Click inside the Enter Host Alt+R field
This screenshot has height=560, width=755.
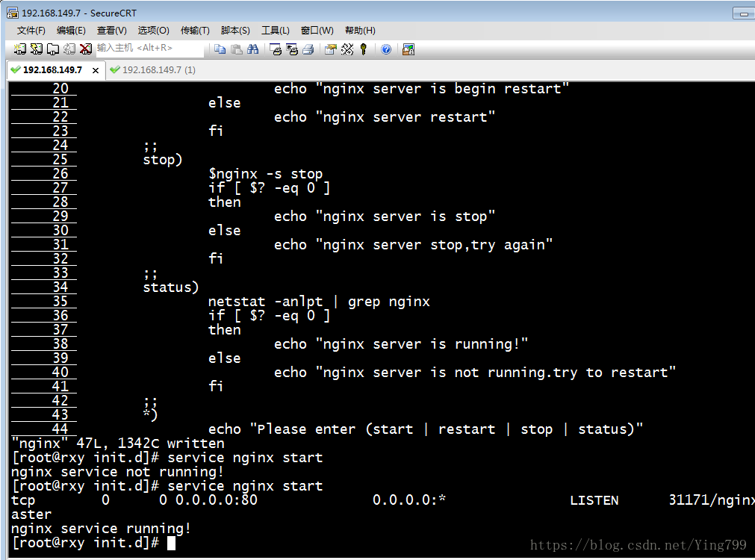coord(150,48)
